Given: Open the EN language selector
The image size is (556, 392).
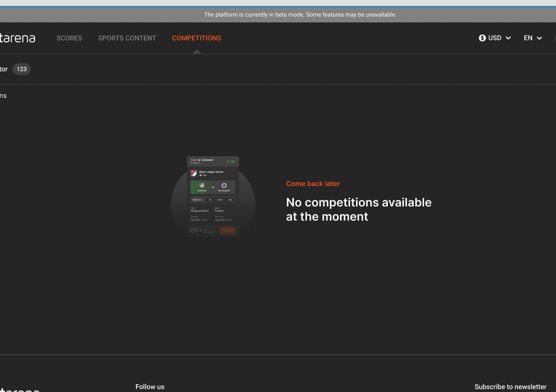Looking at the screenshot, I should click(528, 38).
